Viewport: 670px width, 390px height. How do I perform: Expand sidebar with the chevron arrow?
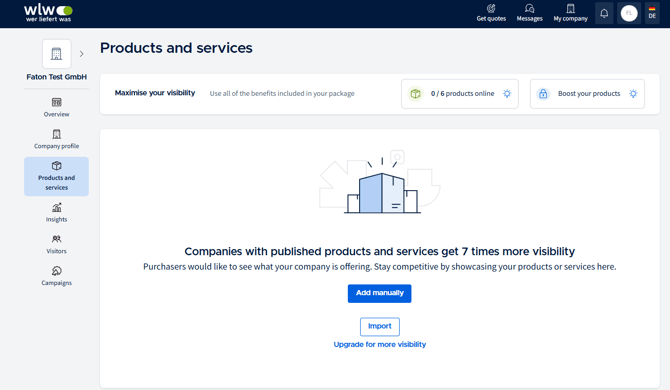coord(81,54)
